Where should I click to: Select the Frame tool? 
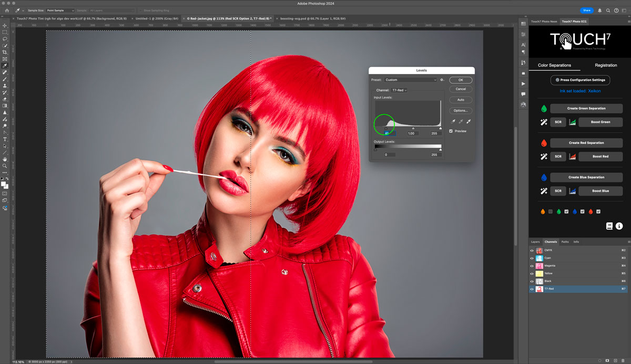(x=5, y=59)
